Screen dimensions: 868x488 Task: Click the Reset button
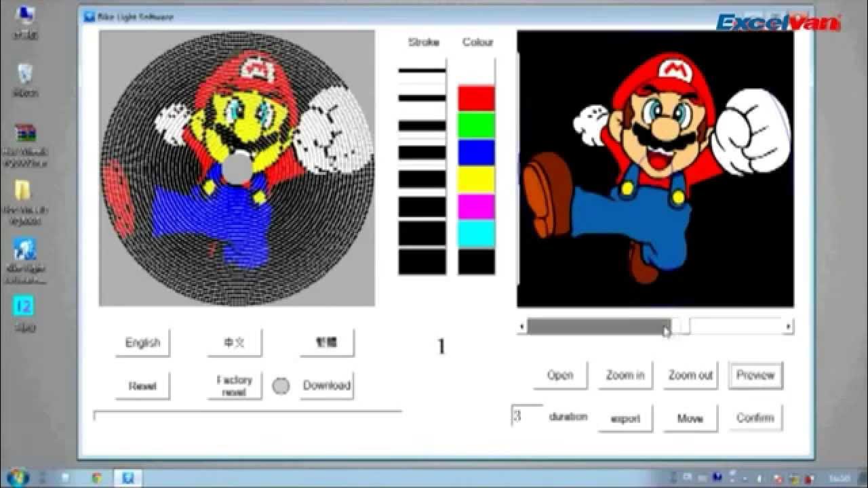tap(142, 386)
